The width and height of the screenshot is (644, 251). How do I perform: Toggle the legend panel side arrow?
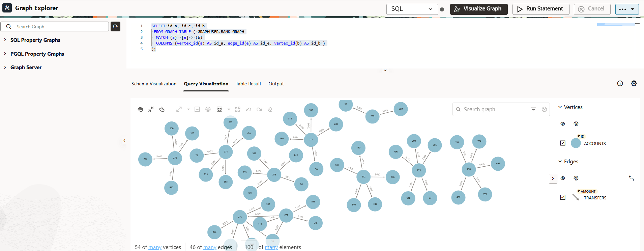553,178
